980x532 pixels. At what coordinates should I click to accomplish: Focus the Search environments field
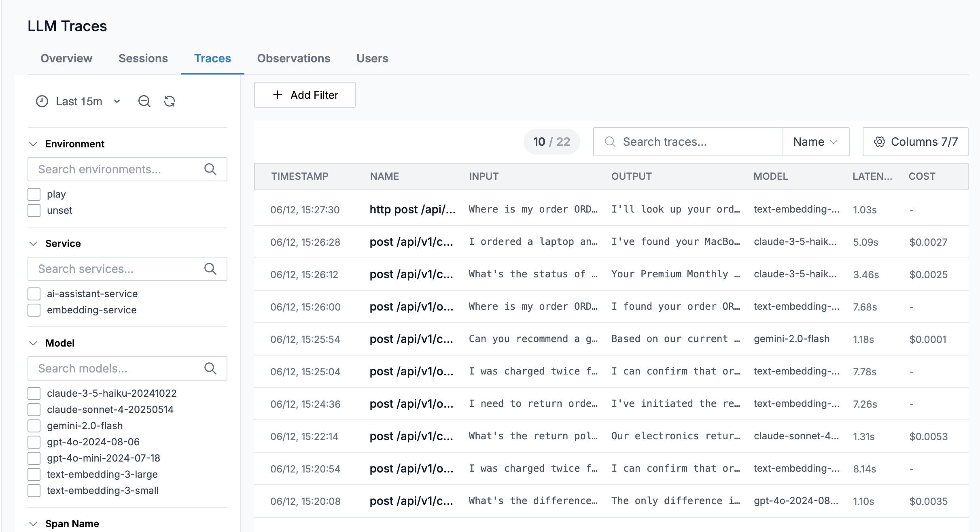(x=127, y=169)
